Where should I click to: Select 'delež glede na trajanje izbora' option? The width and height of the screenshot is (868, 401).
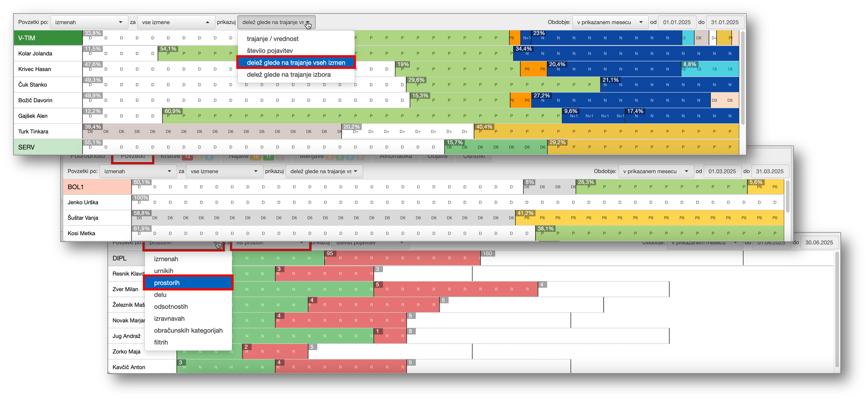coord(289,75)
